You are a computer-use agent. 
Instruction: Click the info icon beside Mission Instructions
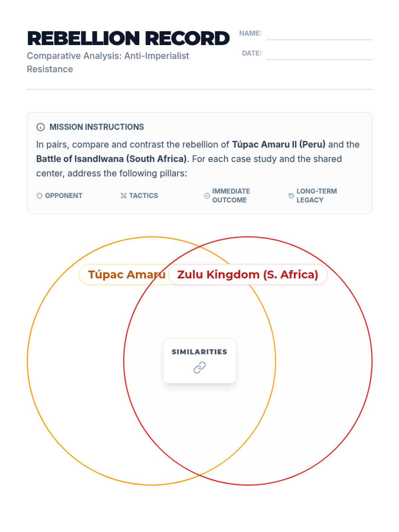point(41,127)
